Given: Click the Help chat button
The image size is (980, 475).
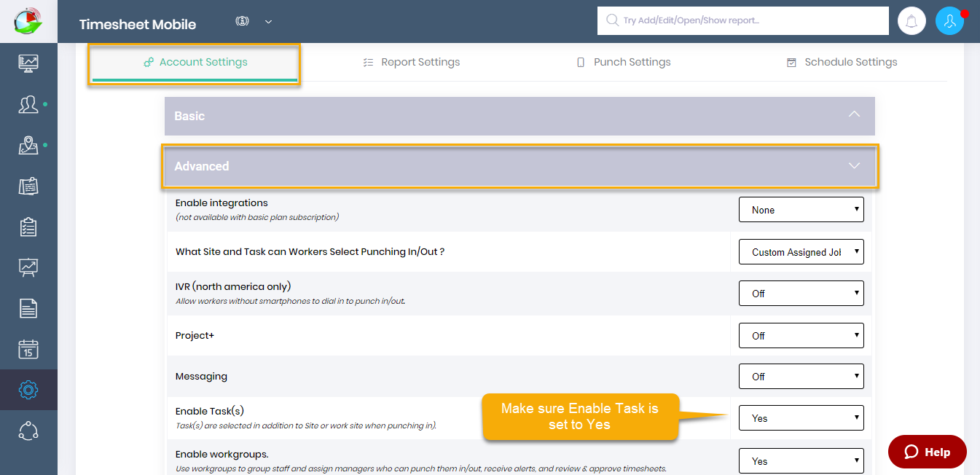Looking at the screenshot, I should point(928,452).
